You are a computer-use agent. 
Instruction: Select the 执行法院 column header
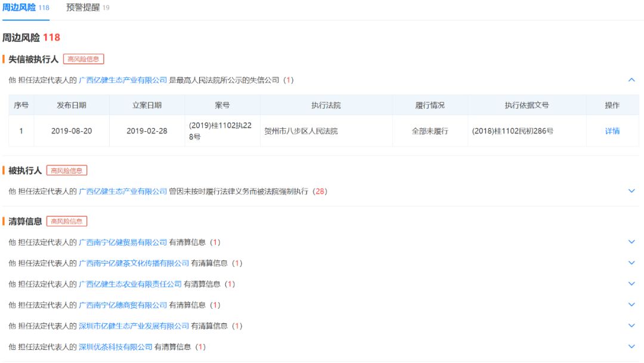(x=326, y=105)
